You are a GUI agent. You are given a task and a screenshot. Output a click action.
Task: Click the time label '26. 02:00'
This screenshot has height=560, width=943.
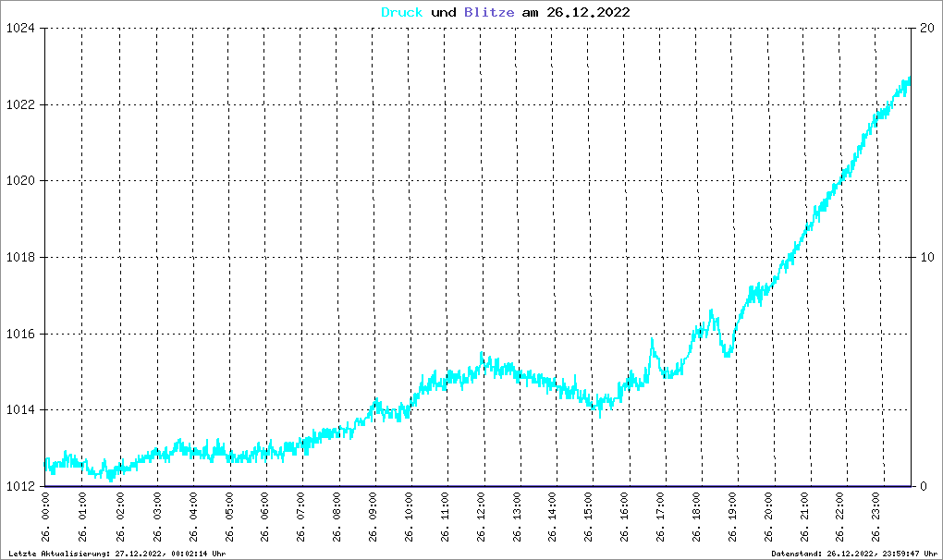pyautogui.click(x=119, y=517)
